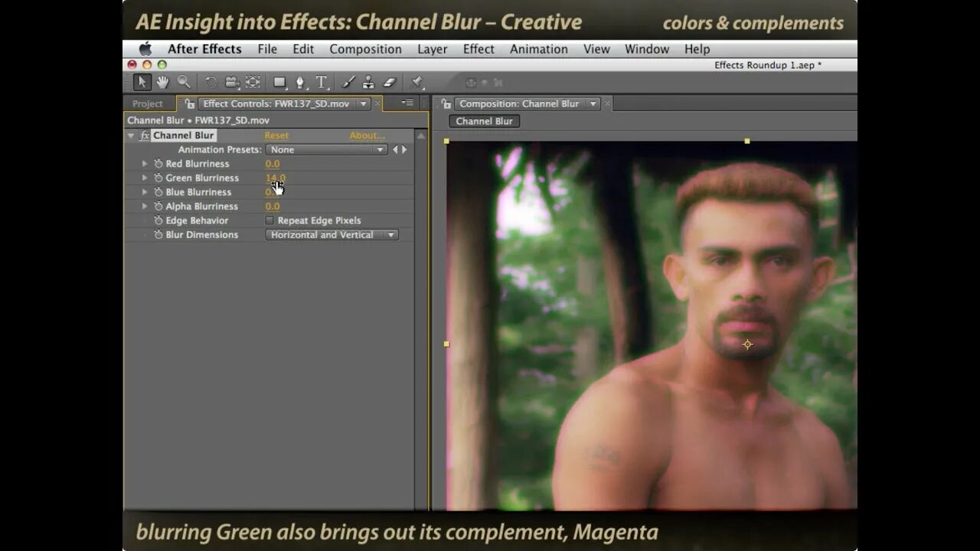Image resolution: width=980 pixels, height=551 pixels.
Task: Open the Animation menu
Action: point(539,49)
